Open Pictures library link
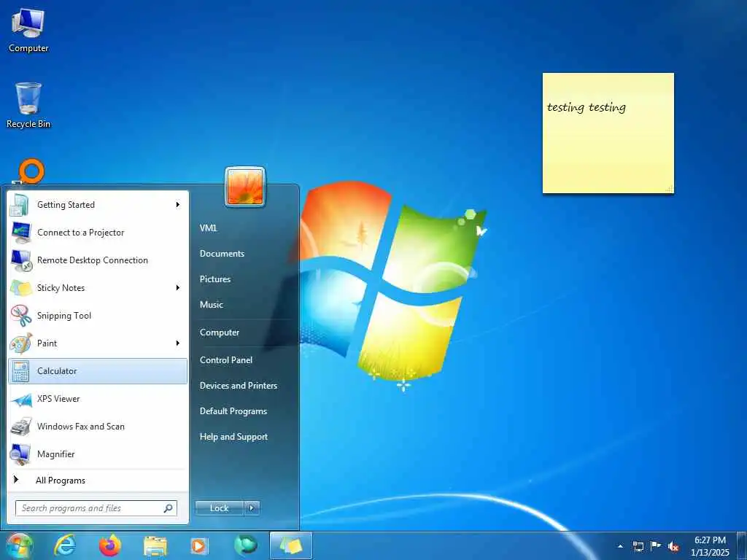Viewport: 747px width, 560px height. [x=215, y=279]
